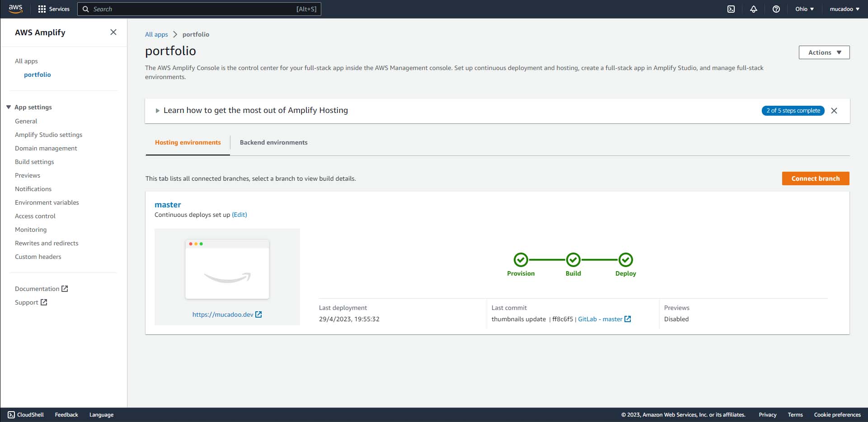Click the commit hash ff8c6f5

pyautogui.click(x=563, y=319)
